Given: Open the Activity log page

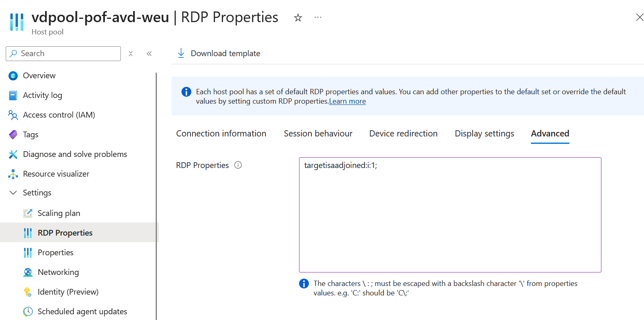Looking at the screenshot, I should click(x=42, y=95).
